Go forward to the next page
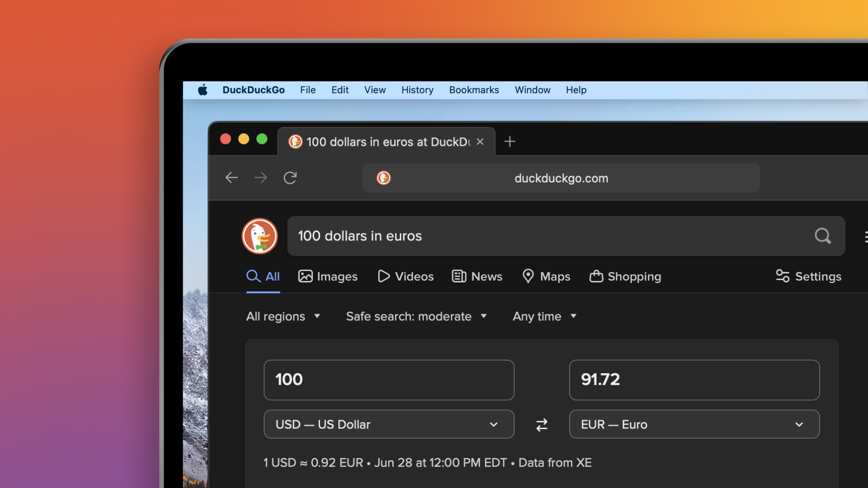 [261, 178]
